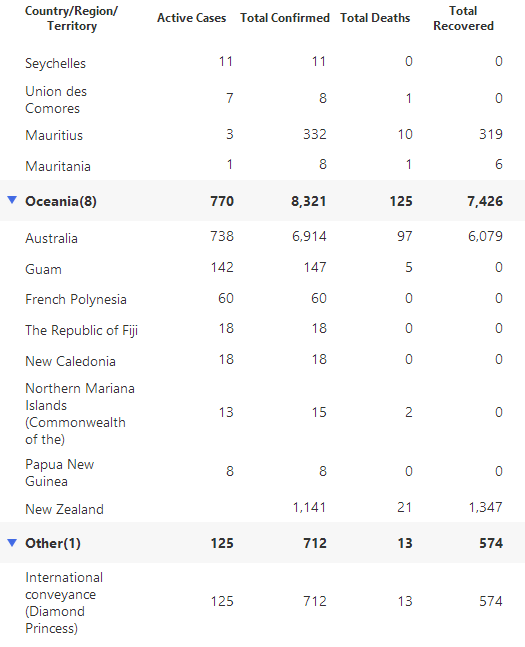Collapse the Other(1) group triangle

(x=12, y=543)
